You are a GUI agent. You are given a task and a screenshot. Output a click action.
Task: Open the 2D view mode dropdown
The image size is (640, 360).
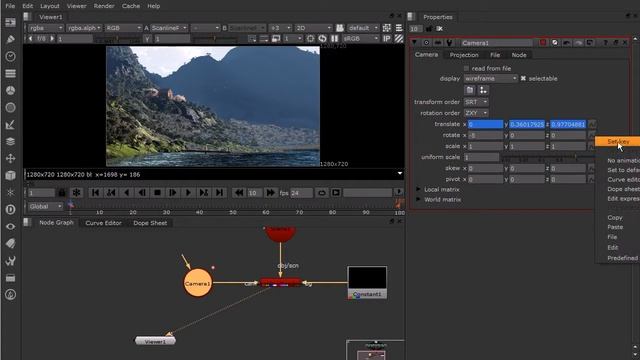pos(313,28)
